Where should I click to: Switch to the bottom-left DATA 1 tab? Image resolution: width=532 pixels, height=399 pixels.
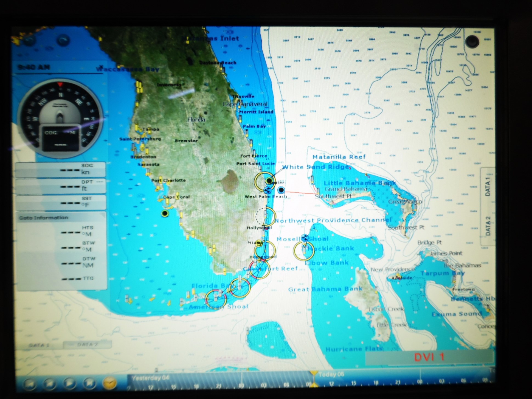(39, 345)
